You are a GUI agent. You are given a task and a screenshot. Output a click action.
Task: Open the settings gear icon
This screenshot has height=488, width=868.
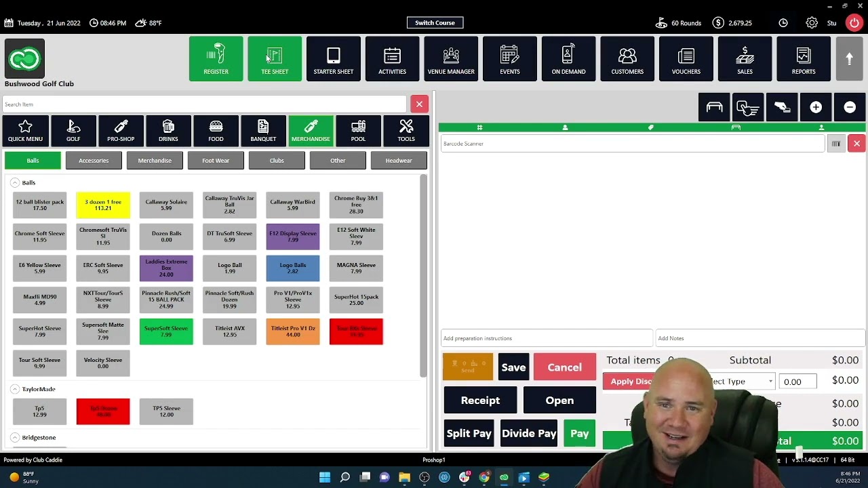(812, 23)
